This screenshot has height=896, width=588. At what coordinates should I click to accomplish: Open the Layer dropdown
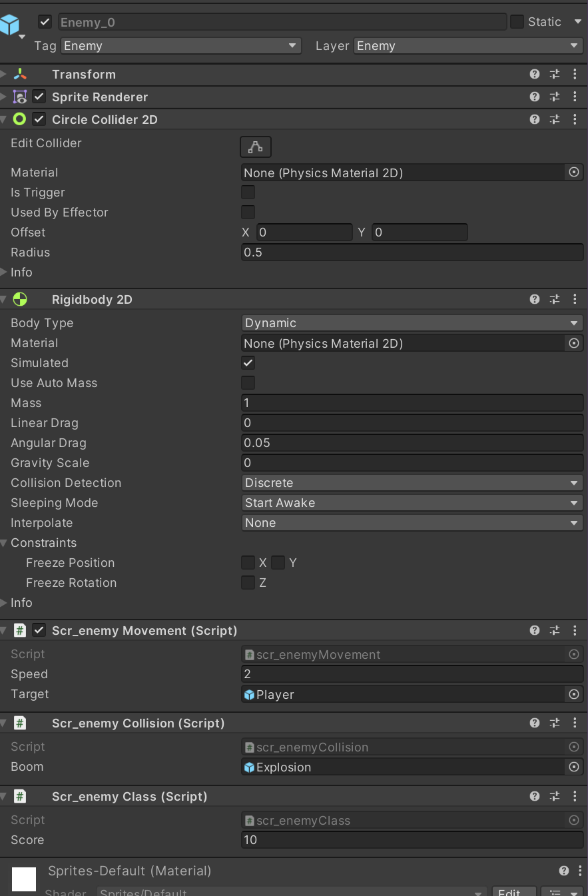468,46
